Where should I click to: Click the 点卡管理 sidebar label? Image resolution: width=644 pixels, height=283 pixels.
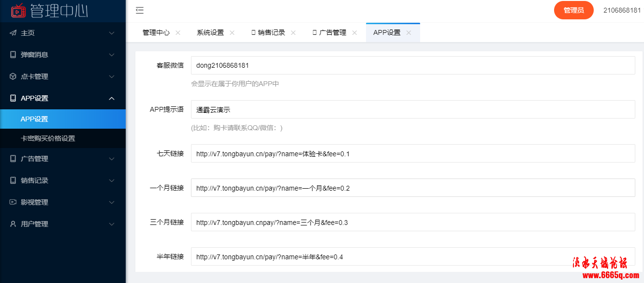coord(34,76)
